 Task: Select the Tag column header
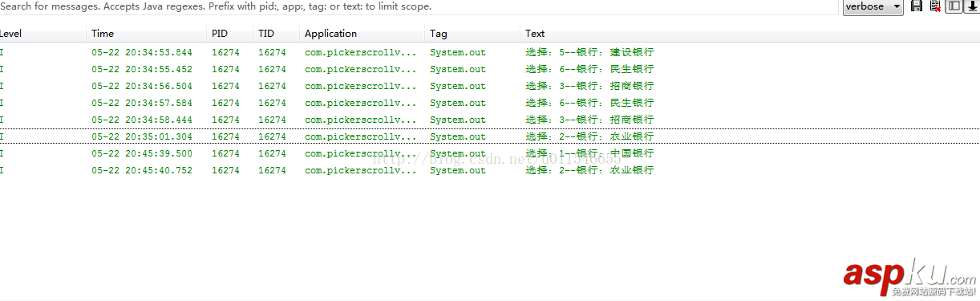[472, 34]
